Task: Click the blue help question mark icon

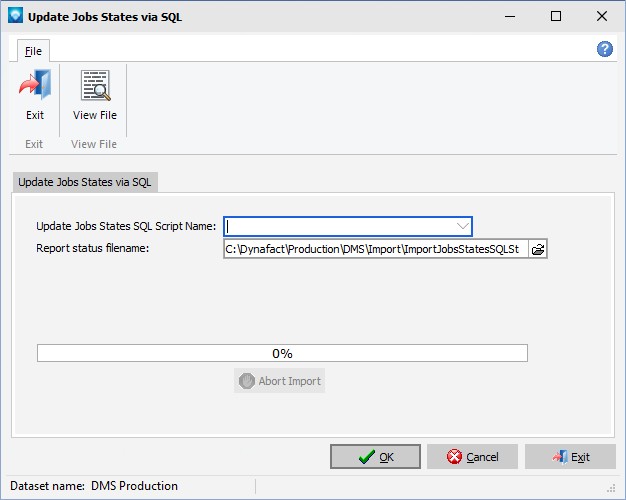Action: tap(605, 49)
